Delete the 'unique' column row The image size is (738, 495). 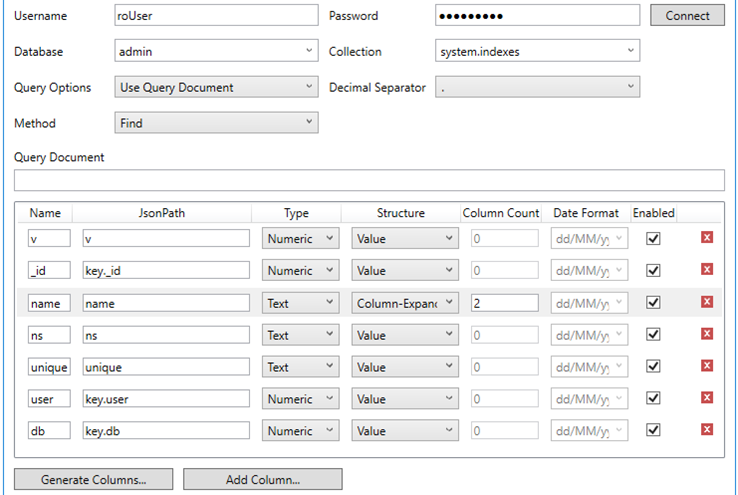(x=706, y=366)
